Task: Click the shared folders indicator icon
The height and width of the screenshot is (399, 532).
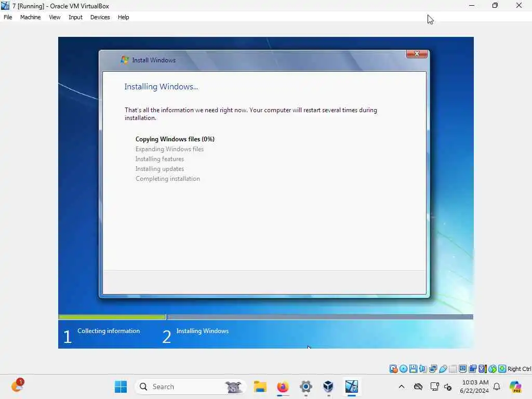Action: [x=453, y=369]
